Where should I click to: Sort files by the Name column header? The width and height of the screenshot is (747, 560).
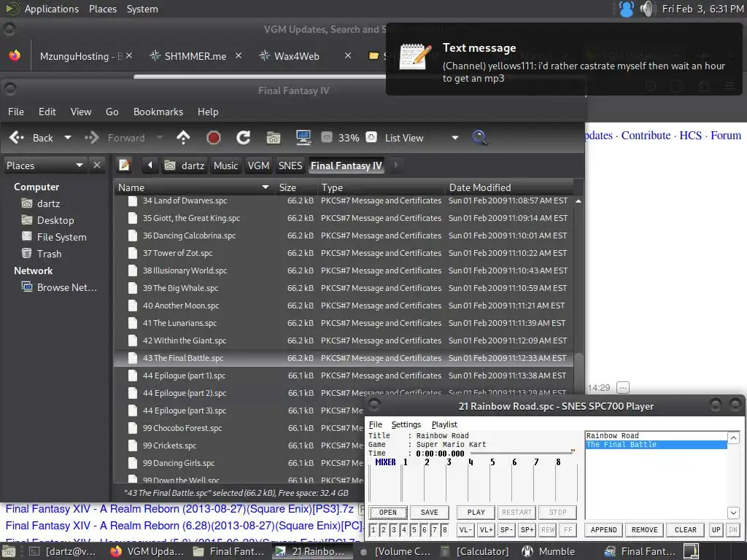pyautogui.click(x=193, y=187)
